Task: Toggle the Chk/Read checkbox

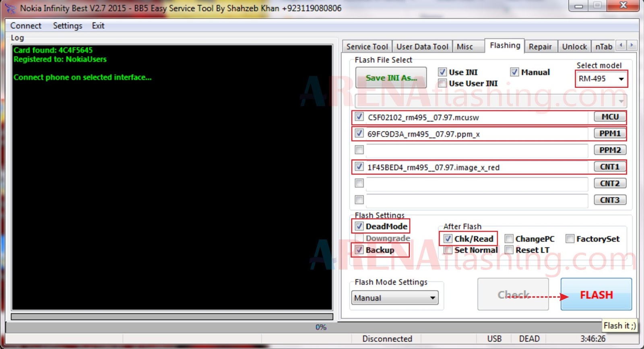Action: 448,239
